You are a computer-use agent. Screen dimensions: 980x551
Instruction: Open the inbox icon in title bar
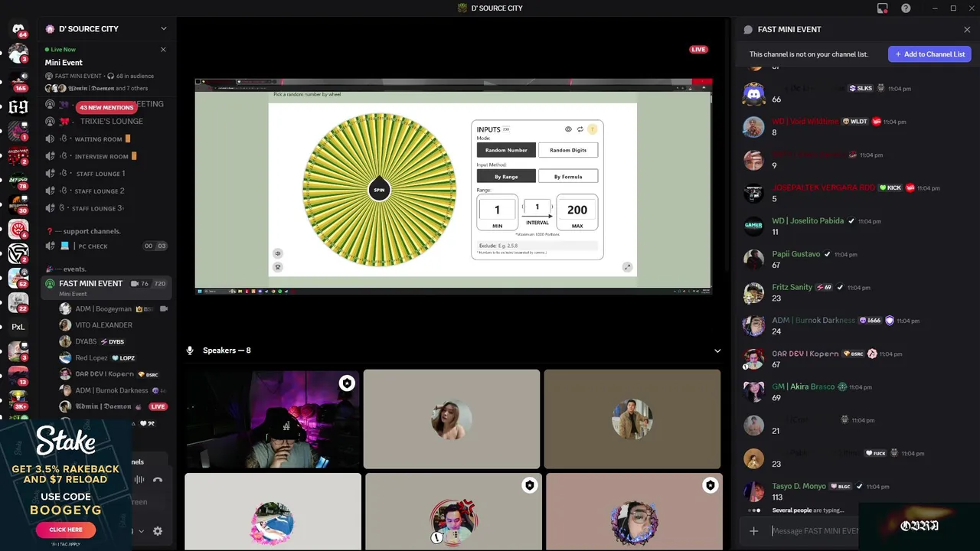pos(883,8)
